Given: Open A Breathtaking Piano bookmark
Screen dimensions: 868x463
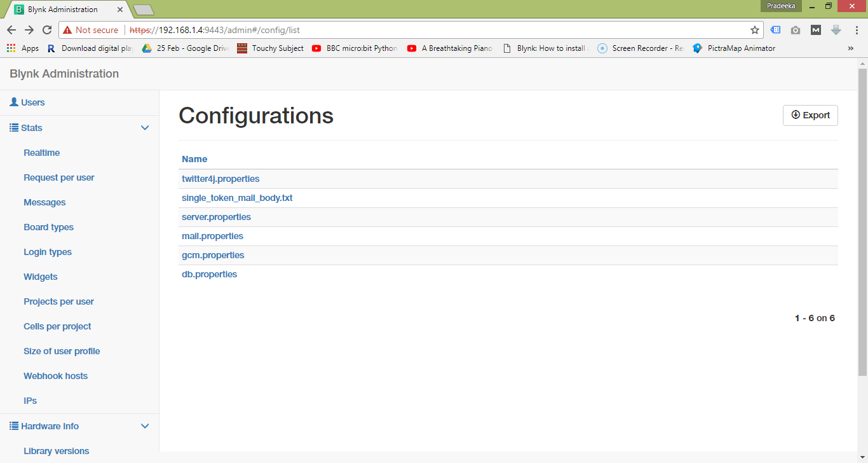Looking at the screenshot, I should pyautogui.click(x=451, y=48).
